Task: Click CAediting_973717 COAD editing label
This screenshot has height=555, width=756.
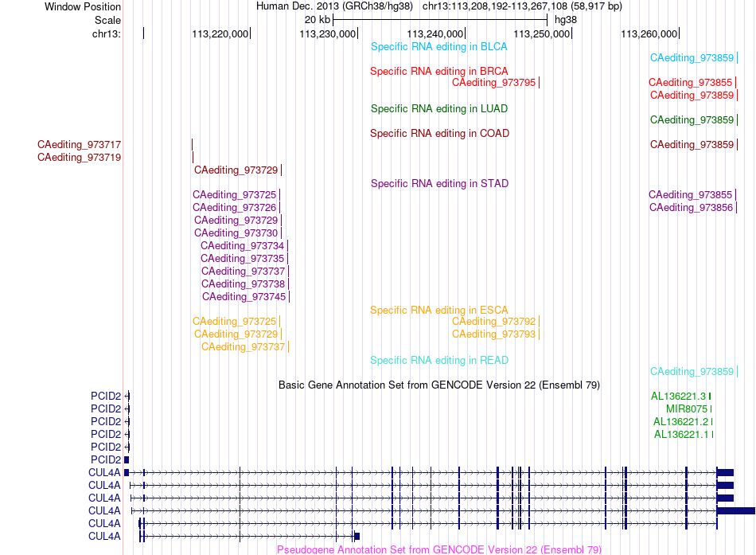Action: [79, 144]
